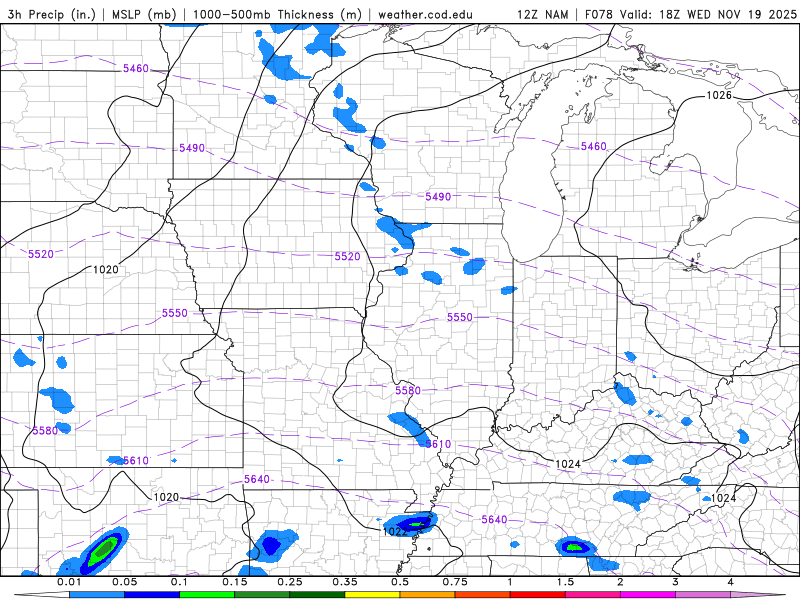Select the light blue 0.01–0.05 legend swatch
This screenshot has width=800, height=600.
(97, 595)
